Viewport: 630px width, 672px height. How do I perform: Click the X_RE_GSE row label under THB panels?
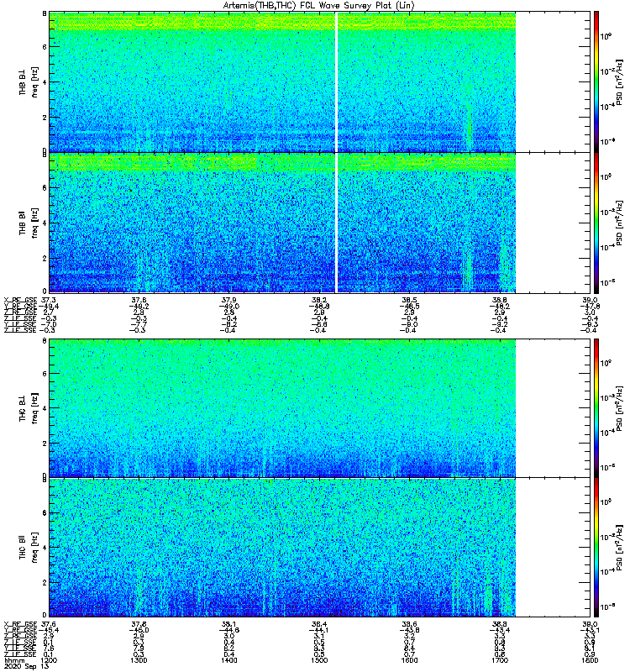pos(20,300)
